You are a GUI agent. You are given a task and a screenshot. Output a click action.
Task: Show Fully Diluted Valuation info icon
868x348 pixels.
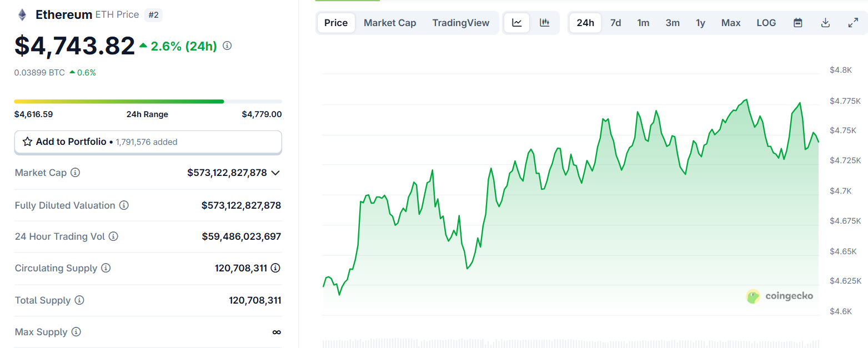point(124,205)
